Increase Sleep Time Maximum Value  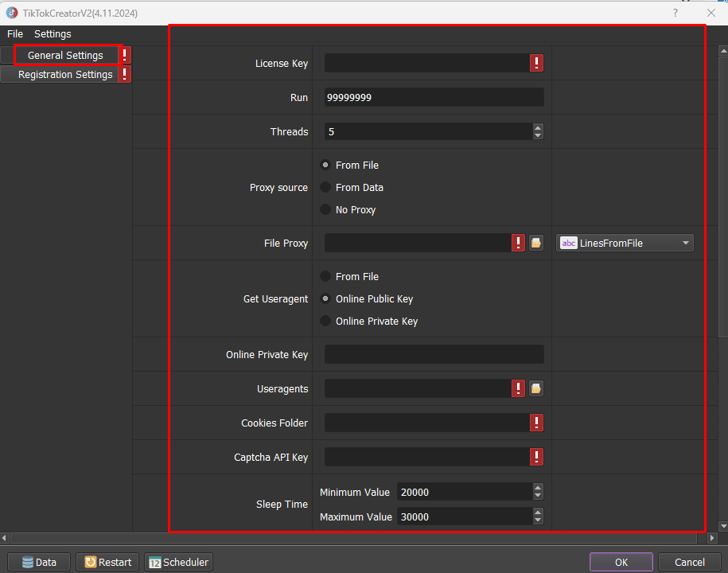(538, 513)
